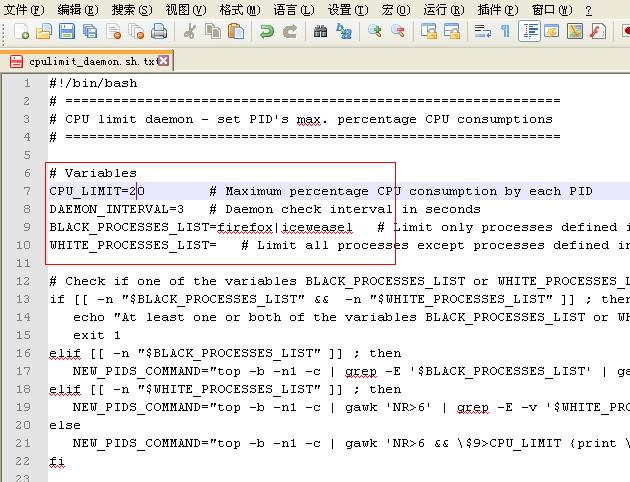Create a new document with New icon
Screen dimensions: 630x482
tap(21, 31)
